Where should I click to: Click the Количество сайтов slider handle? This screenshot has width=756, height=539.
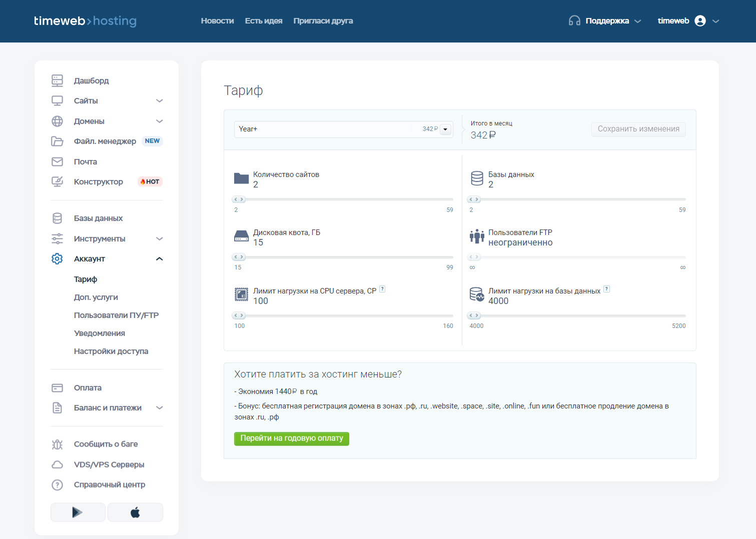tap(239, 199)
